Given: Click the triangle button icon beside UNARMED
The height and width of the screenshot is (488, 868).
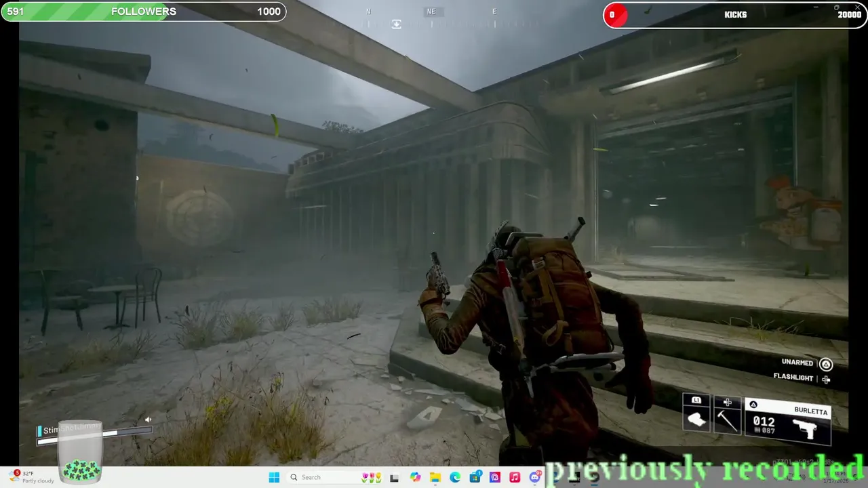Looking at the screenshot, I should pyautogui.click(x=825, y=364).
